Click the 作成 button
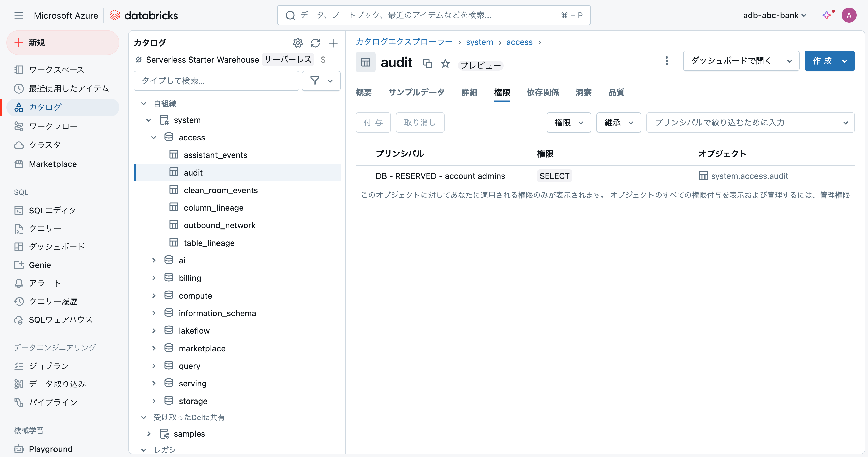This screenshot has height=457, width=868. pos(822,61)
